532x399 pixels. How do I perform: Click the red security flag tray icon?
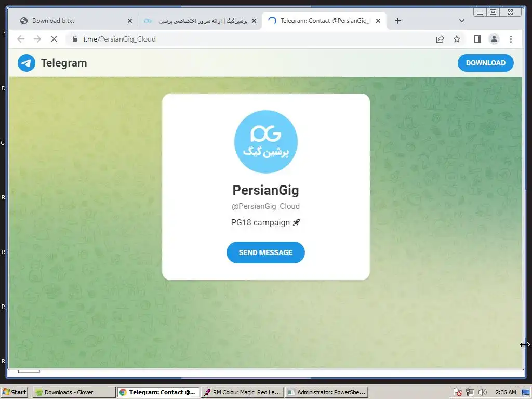pyautogui.click(x=457, y=393)
